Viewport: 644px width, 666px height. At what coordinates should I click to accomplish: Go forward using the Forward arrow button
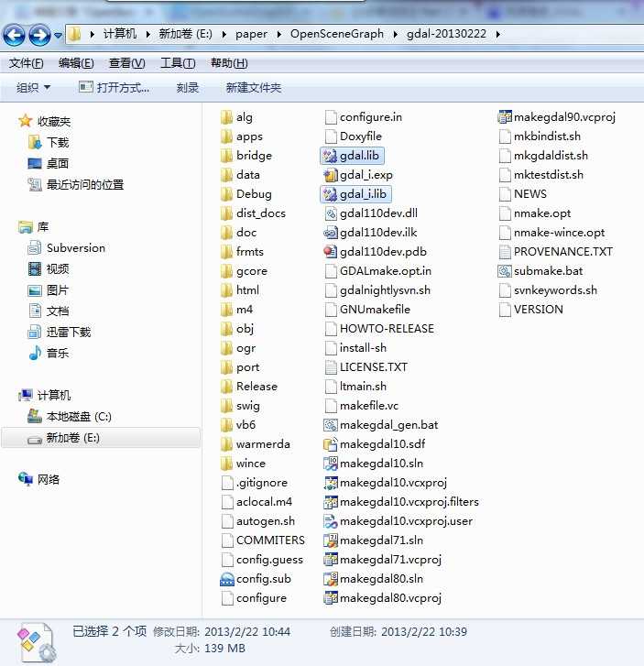39,35
